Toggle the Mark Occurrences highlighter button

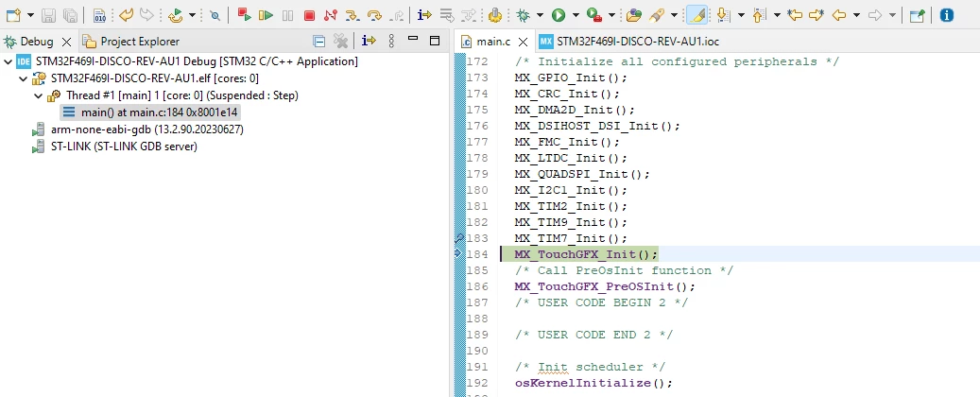696,15
